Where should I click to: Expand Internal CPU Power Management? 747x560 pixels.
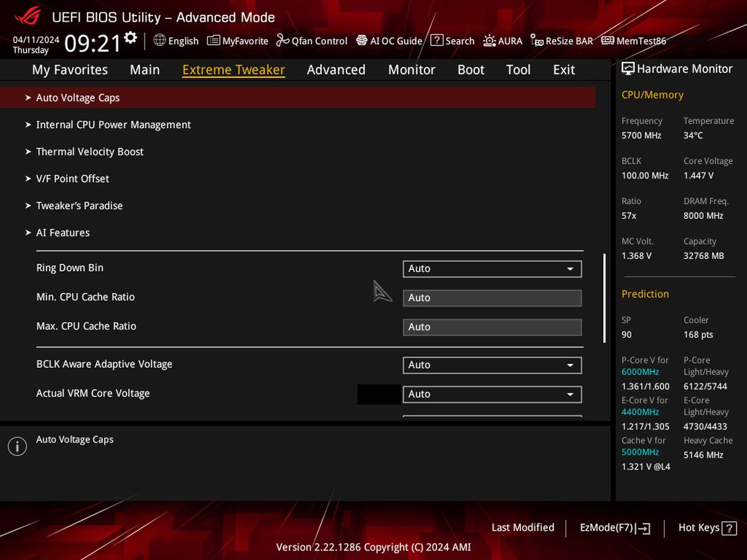click(x=113, y=124)
